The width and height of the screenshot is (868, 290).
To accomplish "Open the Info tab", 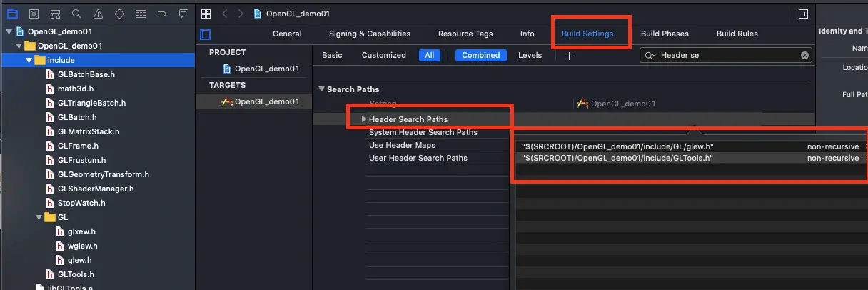I will click(527, 34).
